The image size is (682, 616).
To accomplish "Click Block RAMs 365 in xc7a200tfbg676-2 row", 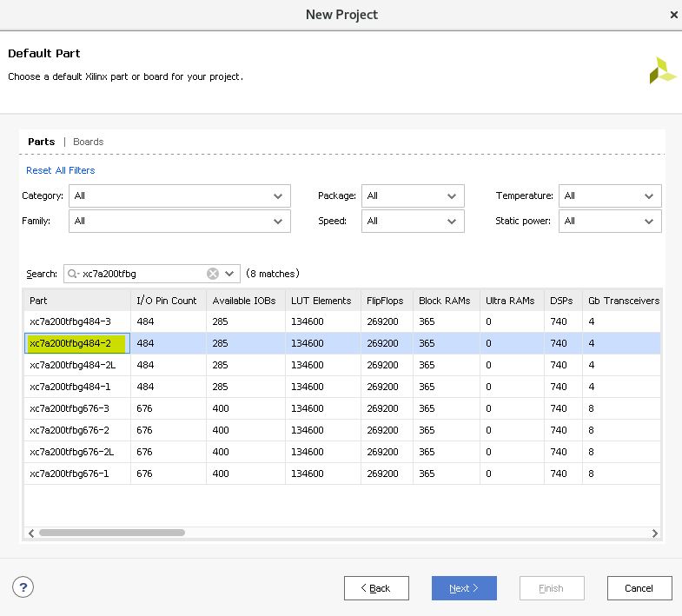I will pyautogui.click(x=427, y=430).
